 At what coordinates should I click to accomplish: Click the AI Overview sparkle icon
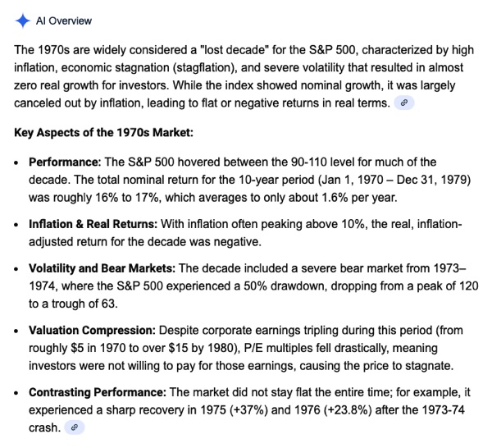tap(22, 21)
